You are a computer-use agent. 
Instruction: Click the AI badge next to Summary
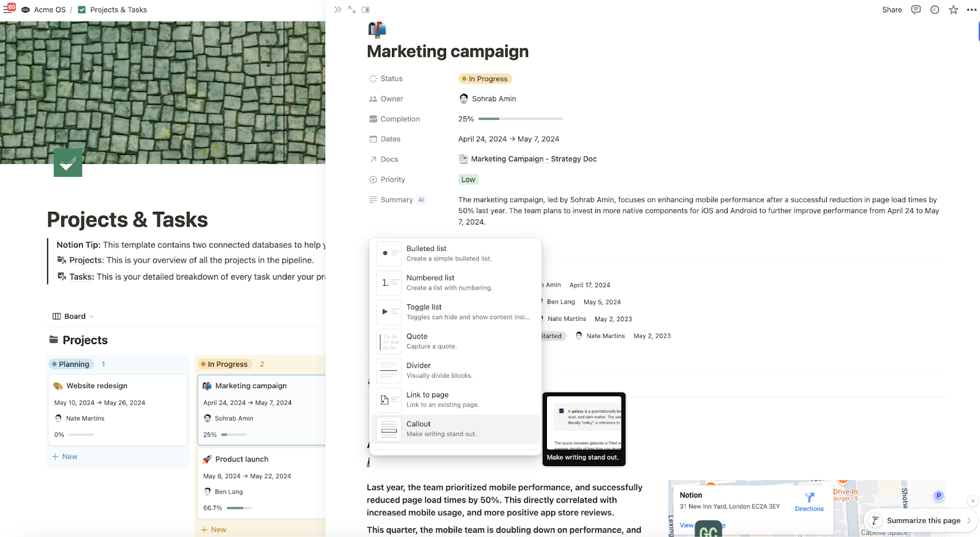421,200
